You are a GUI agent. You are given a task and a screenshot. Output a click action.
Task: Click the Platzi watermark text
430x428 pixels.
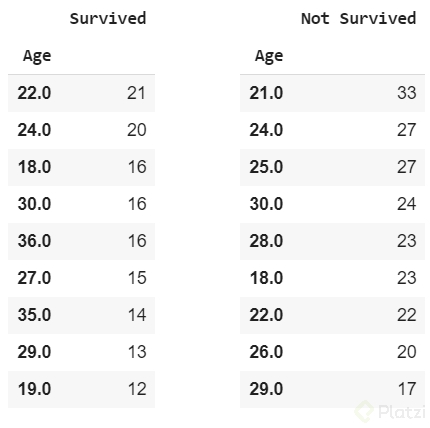click(x=402, y=412)
